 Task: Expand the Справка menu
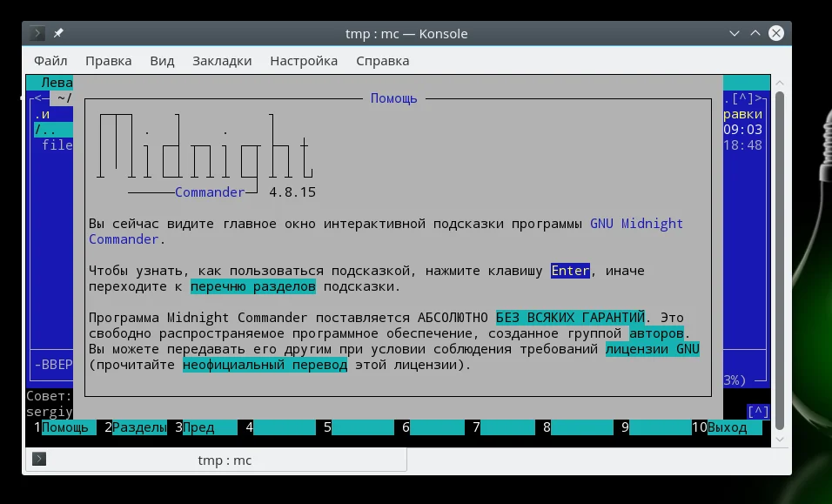click(382, 61)
